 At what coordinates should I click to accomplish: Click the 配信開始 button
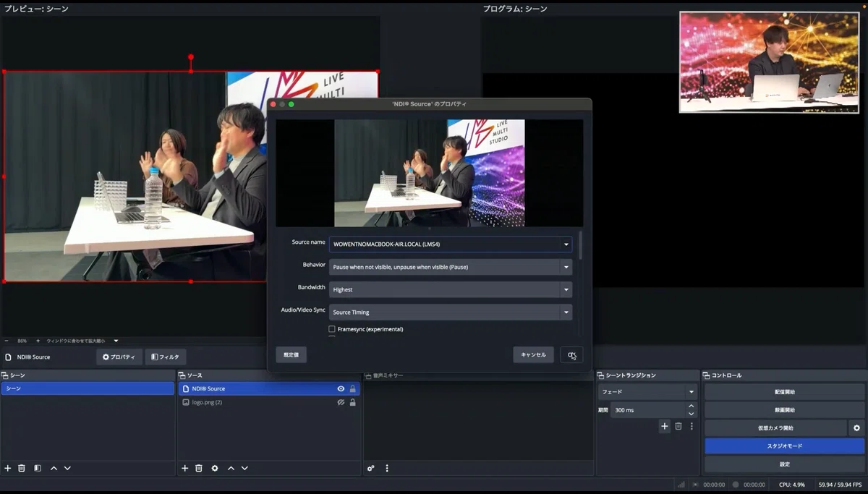(x=785, y=391)
